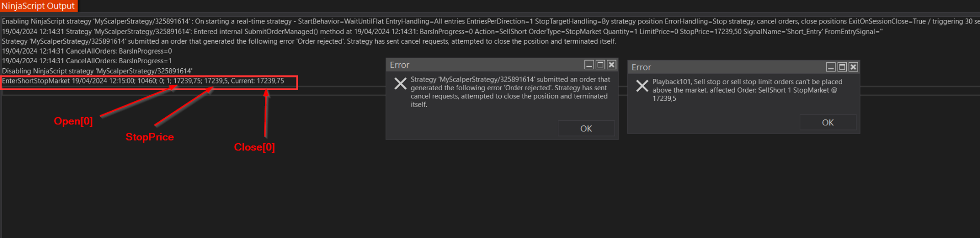
Task: Close the strategy 'Order rejected' error dialog
Action: click(611, 65)
